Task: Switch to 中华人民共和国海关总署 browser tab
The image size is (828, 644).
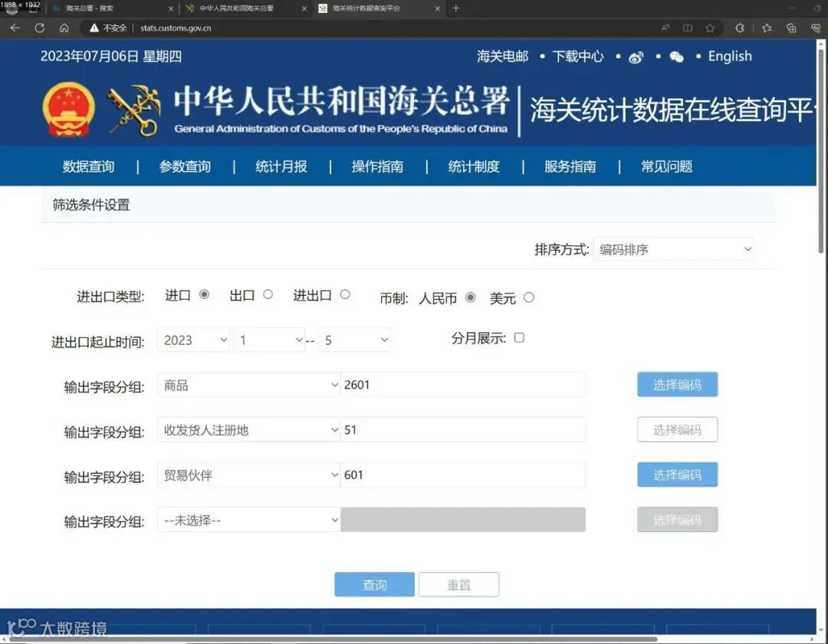Action: click(245, 8)
